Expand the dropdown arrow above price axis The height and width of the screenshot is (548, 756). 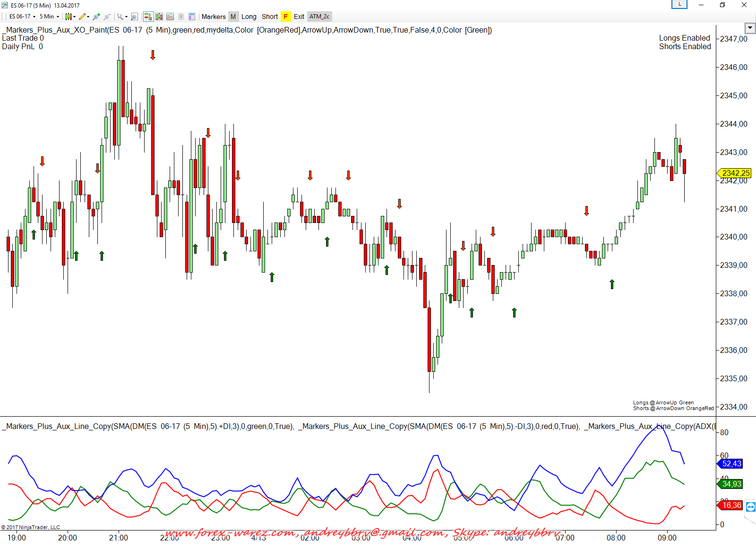(750, 28)
